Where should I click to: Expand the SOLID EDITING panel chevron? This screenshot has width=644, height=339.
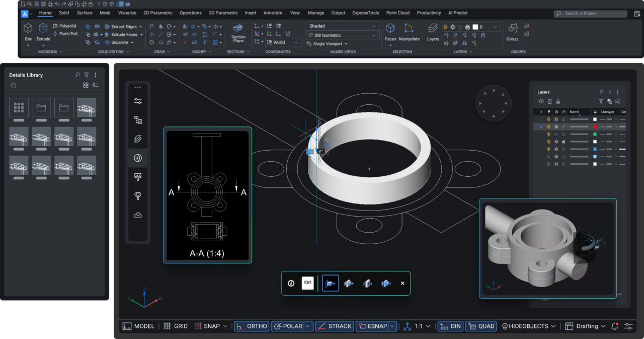pos(127,51)
